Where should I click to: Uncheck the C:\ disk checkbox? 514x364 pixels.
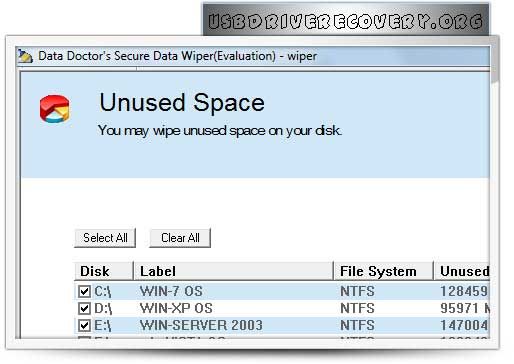pos(84,291)
